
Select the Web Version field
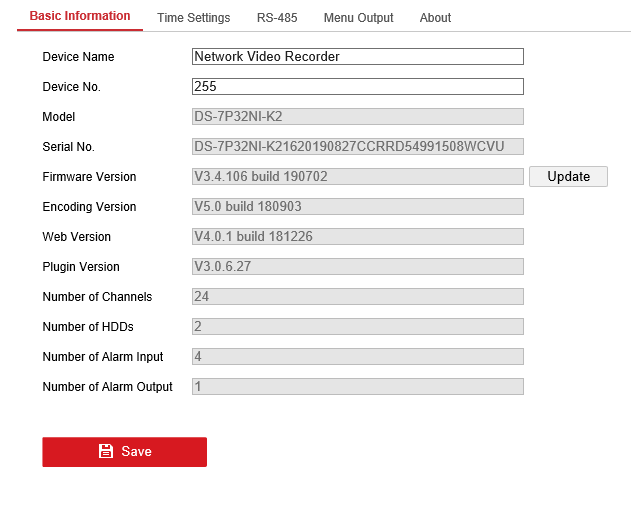[357, 237]
